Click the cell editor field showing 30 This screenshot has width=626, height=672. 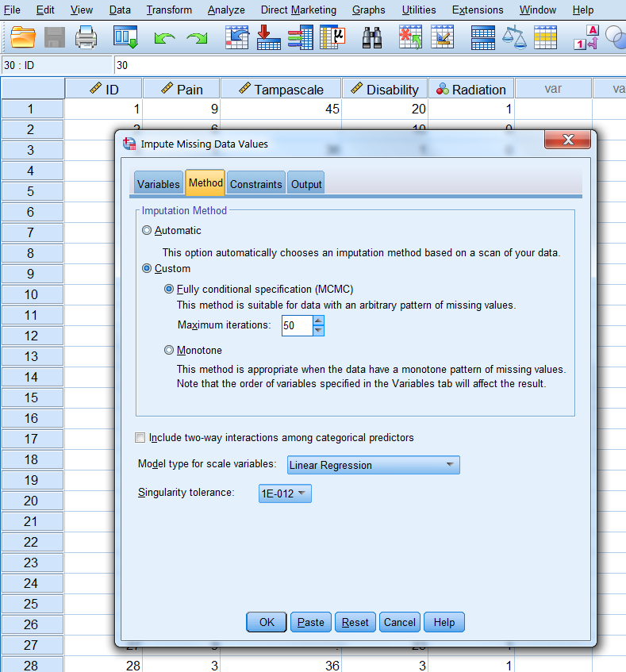point(371,65)
